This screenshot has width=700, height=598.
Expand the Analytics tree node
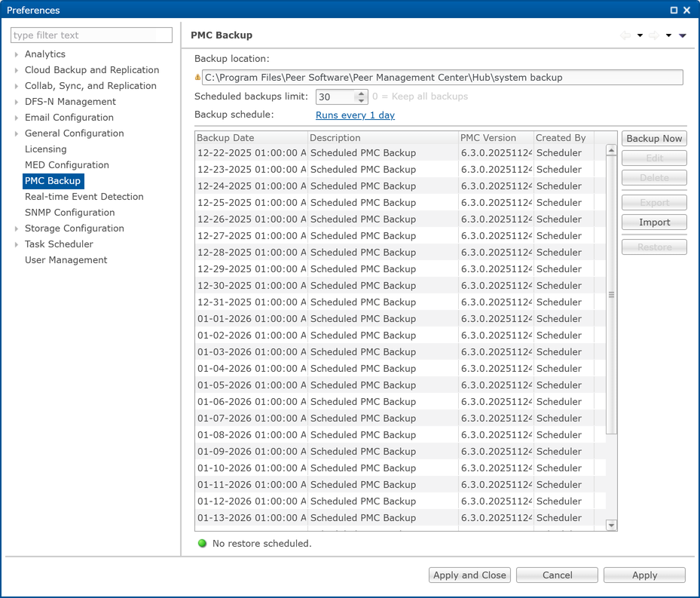tap(16, 54)
